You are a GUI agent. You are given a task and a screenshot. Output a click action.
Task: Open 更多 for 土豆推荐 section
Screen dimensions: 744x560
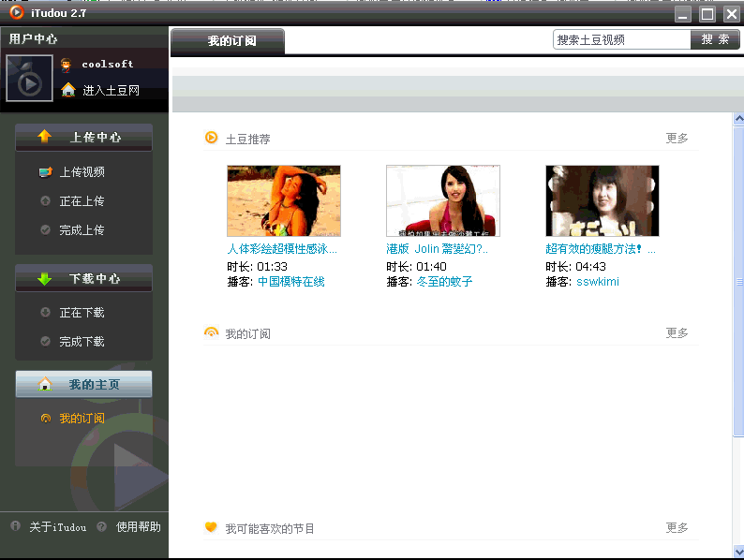(x=677, y=138)
